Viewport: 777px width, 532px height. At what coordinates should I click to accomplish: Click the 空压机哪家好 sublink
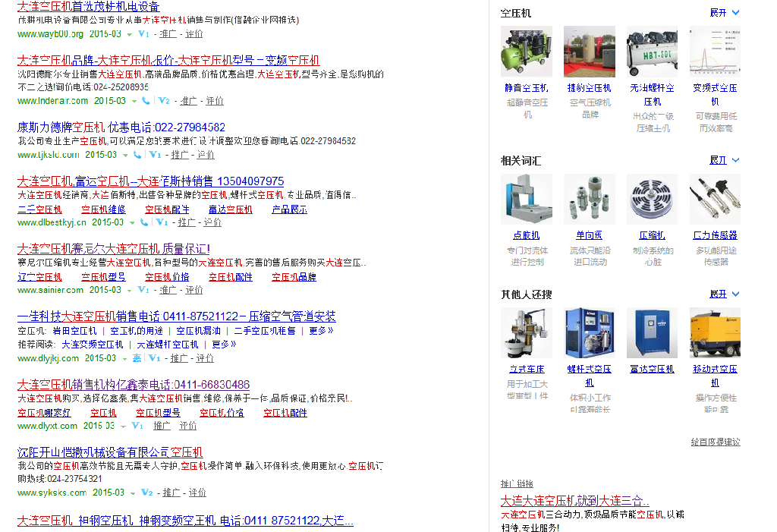pos(44,413)
